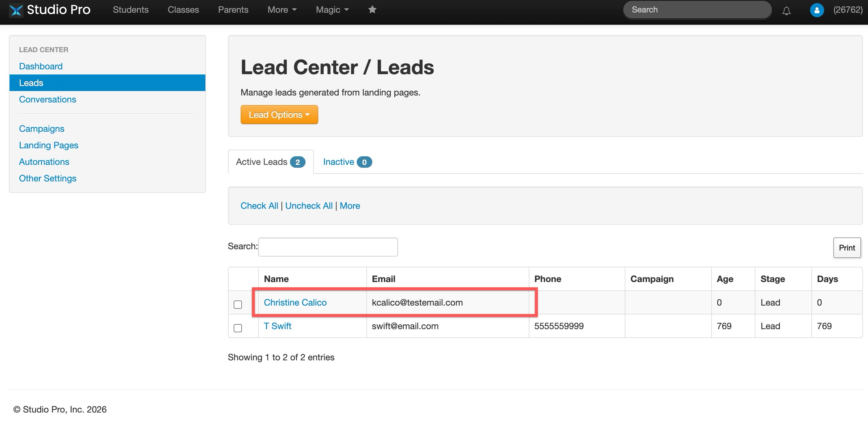The width and height of the screenshot is (868, 424).
Task: Click the Print button
Action: [x=846, y=248]
